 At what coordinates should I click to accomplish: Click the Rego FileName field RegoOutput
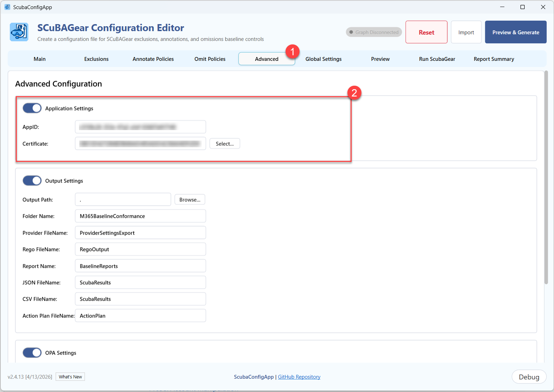(x=141, y=249)
